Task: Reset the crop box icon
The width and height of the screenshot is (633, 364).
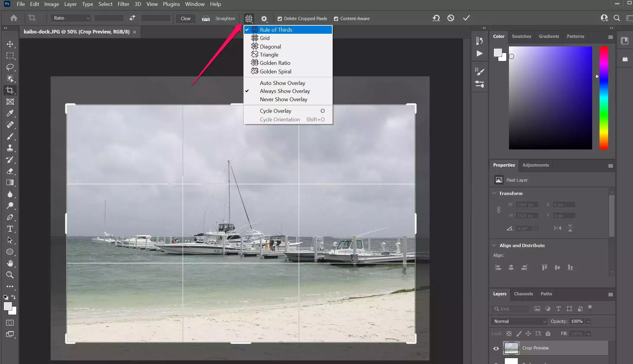Action: click(x=436, y=18)
